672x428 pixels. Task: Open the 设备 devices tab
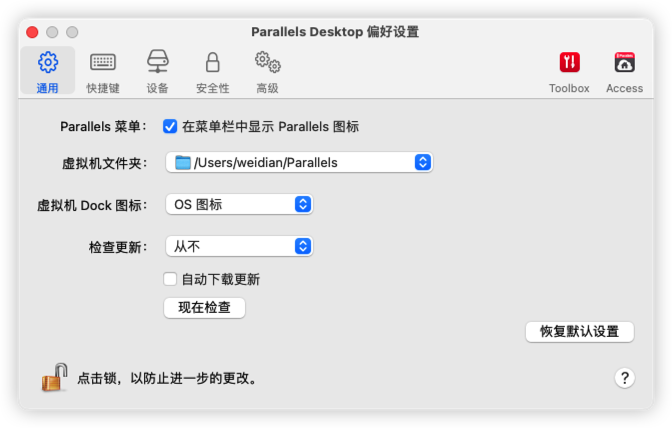(x=158, y=71)
